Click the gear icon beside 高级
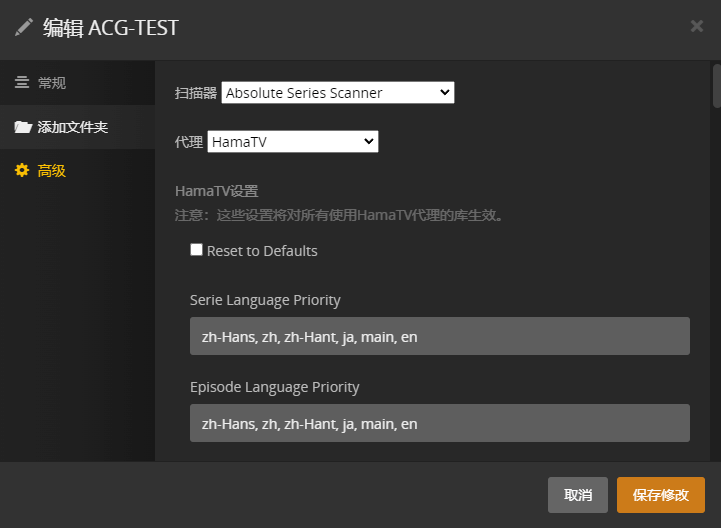Image resolution: width=721 pixels, height=528 pixels. click(22, 171)
